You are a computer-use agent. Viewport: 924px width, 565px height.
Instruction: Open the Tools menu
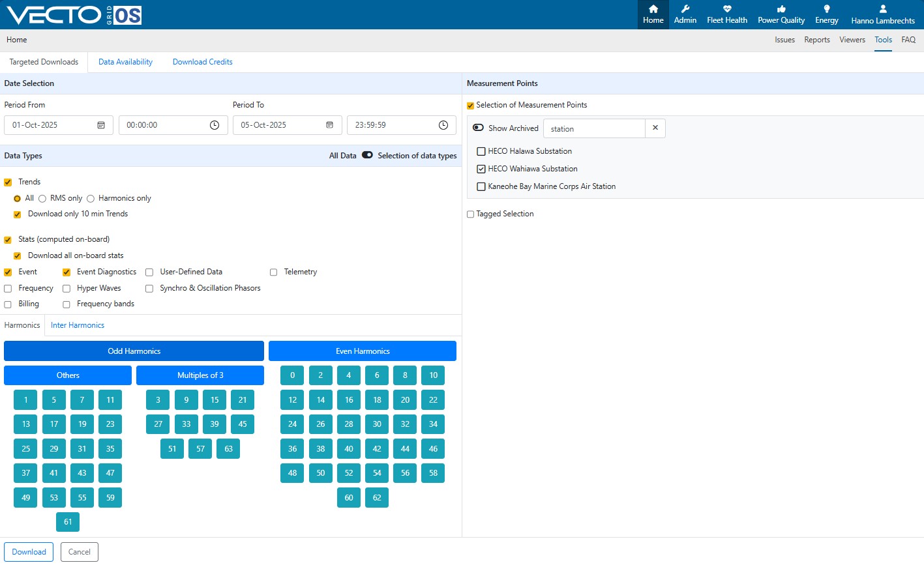(x=883, y=40)
